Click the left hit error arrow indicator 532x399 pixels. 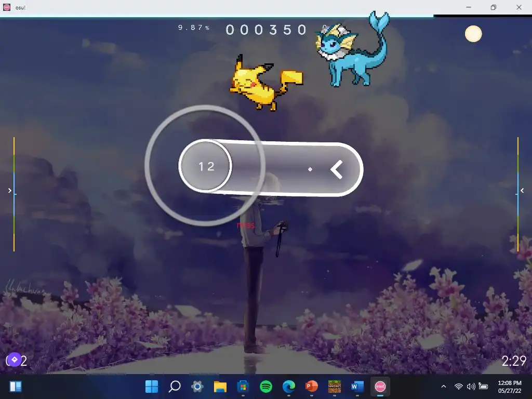coord(10,191)
